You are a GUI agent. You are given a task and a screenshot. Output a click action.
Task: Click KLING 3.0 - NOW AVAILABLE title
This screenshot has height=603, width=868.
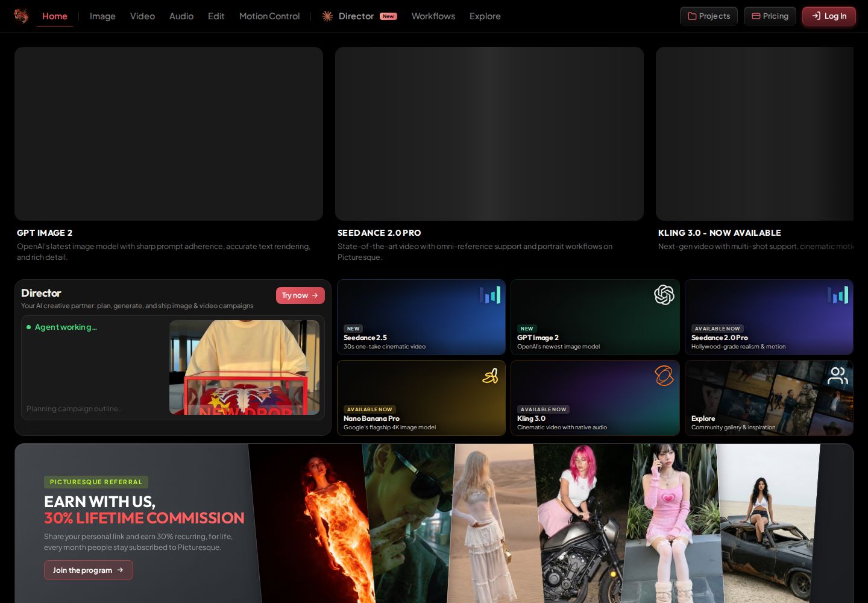click(x=720, y=233)
